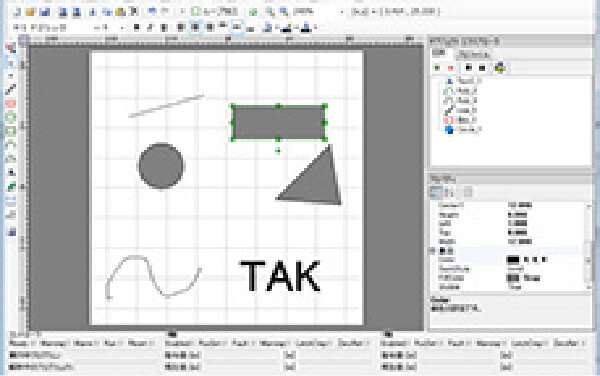The height and width of the screenshot is (376, 600).
Task: Toggle bold text formatting
Action: coord(137,27)
